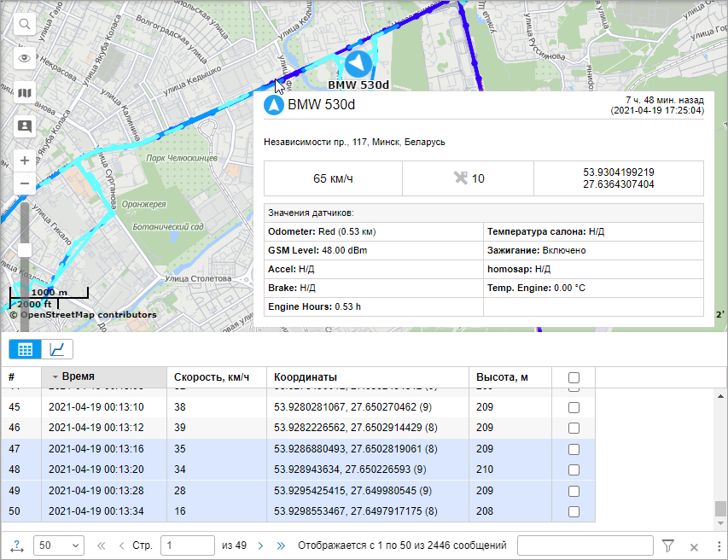Click the page number input field
The height and width of the screenshot is (560, 728).
coord(188,545)
